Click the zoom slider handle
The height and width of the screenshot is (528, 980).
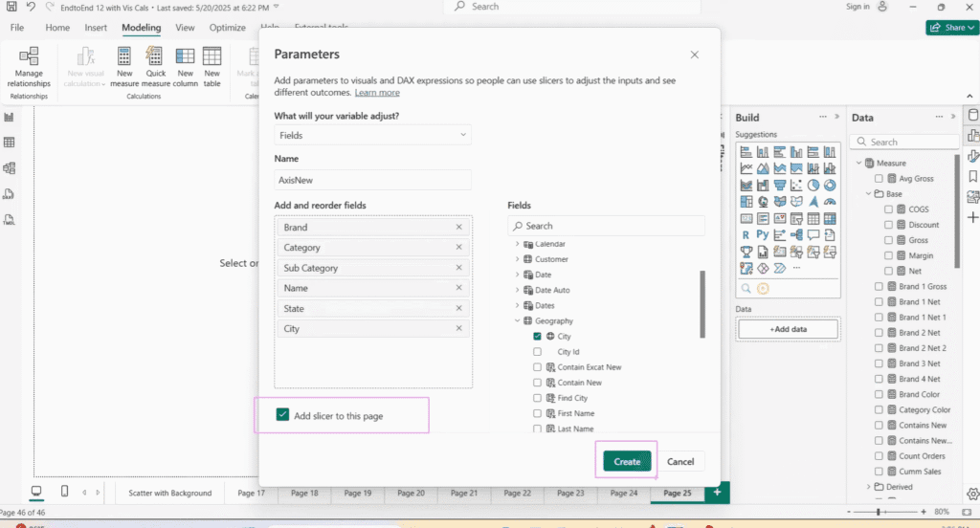click(879, 512)
